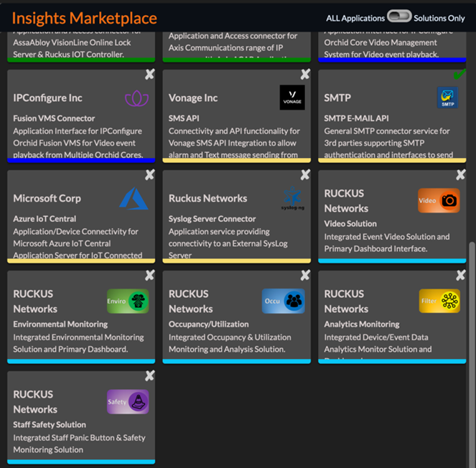Viewport: 476px width, 468px height.
Task: Open the SMTP E-MAIL API subtitle
Action: pyautogui.click(x=356, y=118)
